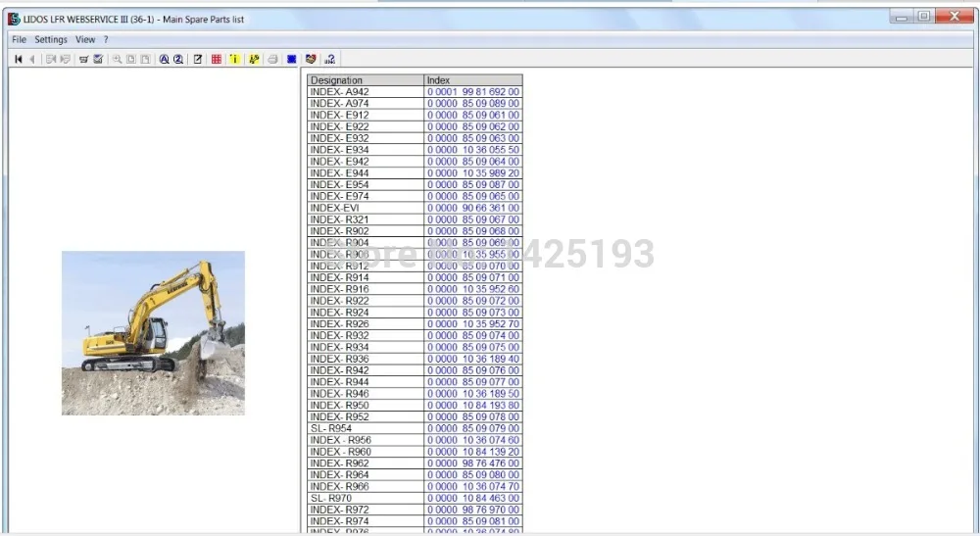Click the blue square toolbar icon
Image resolution: width=980 pixels, height=536 pixels.
point(291,59)
